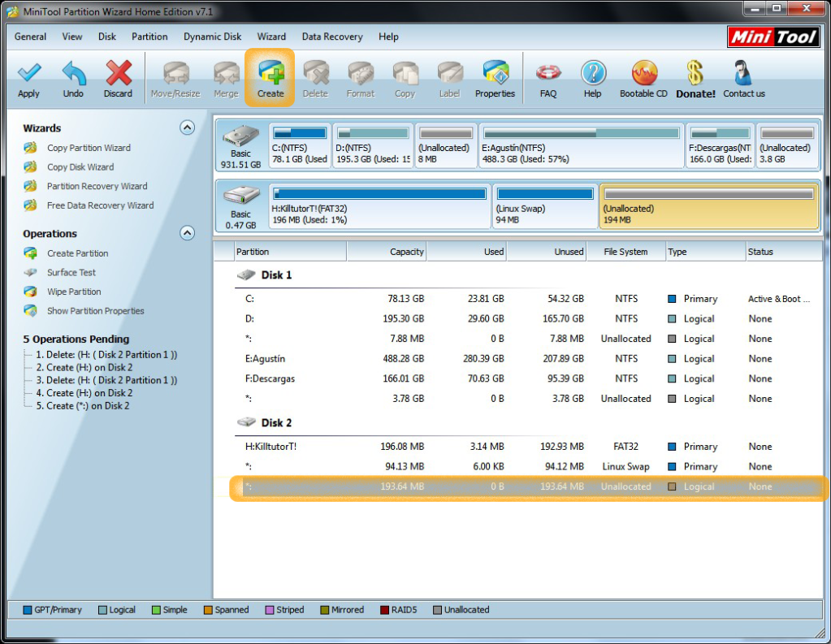831x644 pixels.
Task: Select the Merge partition tool
Action: coord(227,80)
